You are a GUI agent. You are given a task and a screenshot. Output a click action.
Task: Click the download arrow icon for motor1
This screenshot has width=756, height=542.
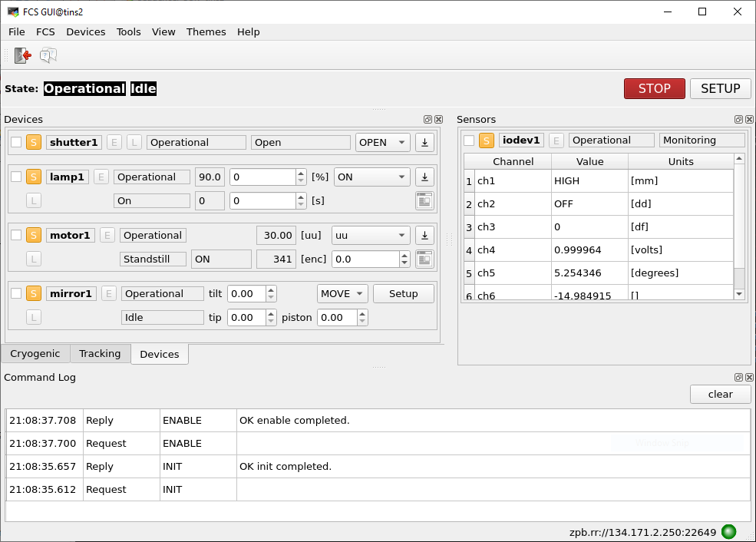[424, 236]
